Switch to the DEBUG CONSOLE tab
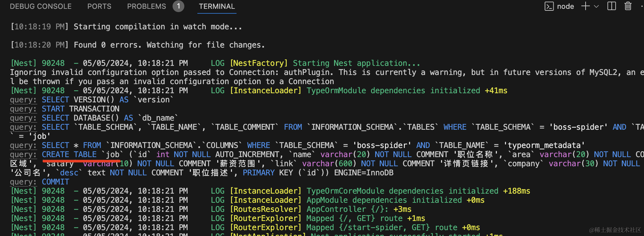 pos(41,6)
